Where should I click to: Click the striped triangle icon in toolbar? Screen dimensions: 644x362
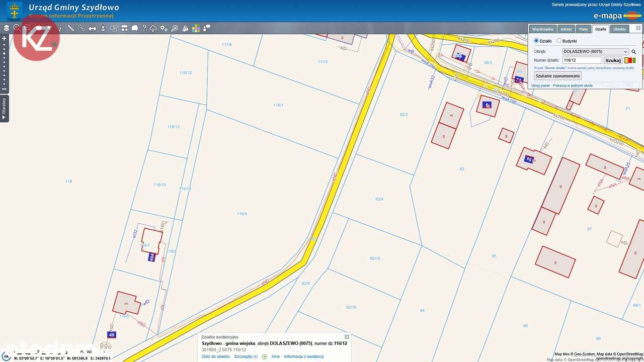tap(186, 28)
